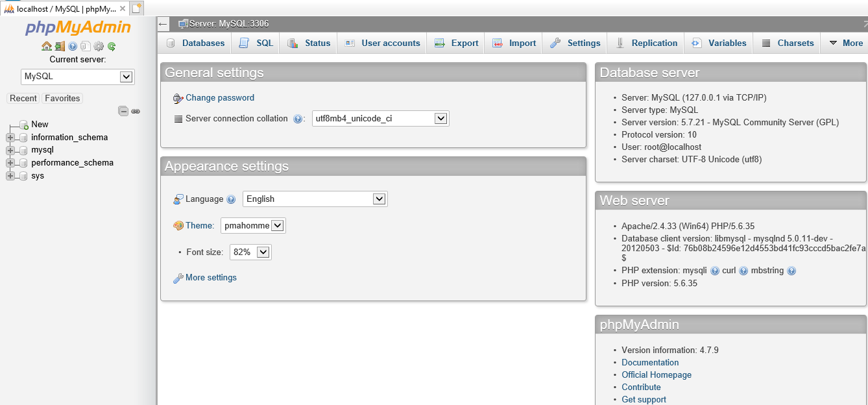Screen dimensions: 868x405
Task: Close the localhost / MySQL browser tab
Action: tap(123, 8)
